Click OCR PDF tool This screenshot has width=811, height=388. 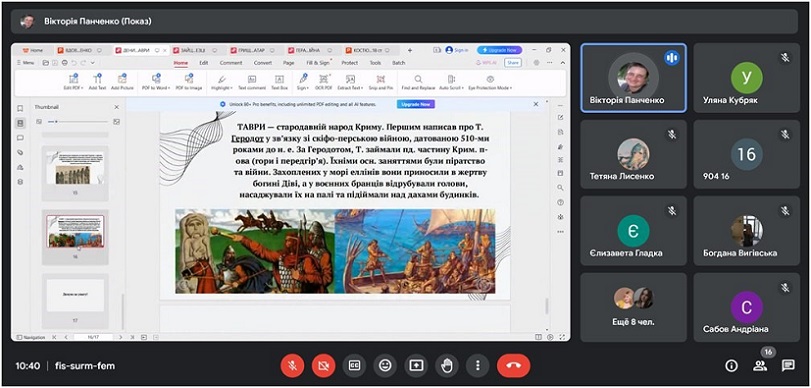point(324,82)
